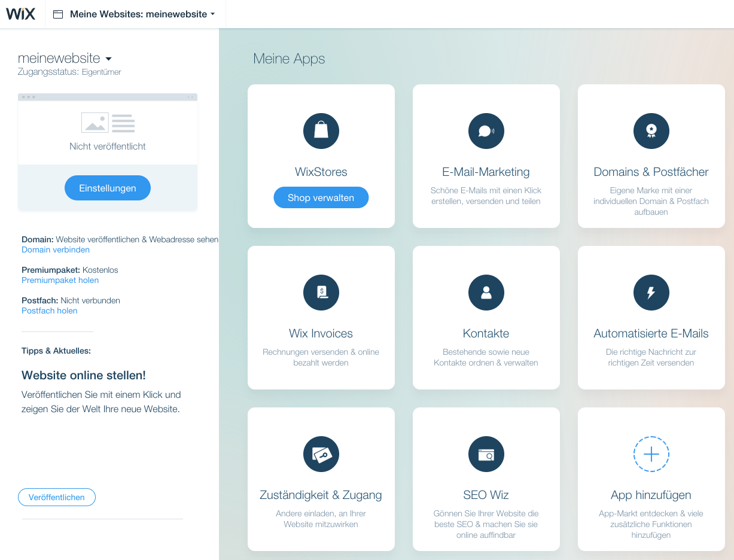
Task: Click the Postfach: Nicht verbunden text
Action: tap(71, 300)
